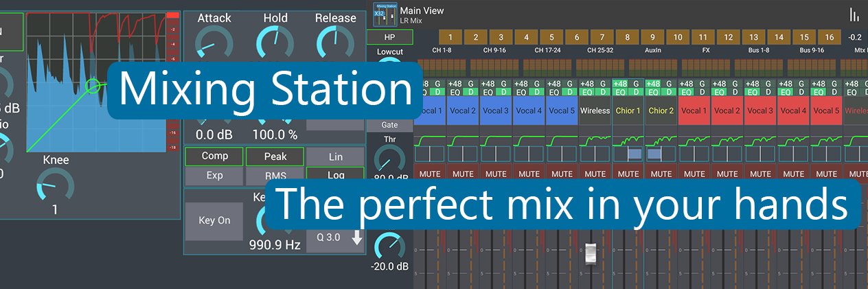
Task: Toggle the HP button above Lowcut
Action: point(389,36)
